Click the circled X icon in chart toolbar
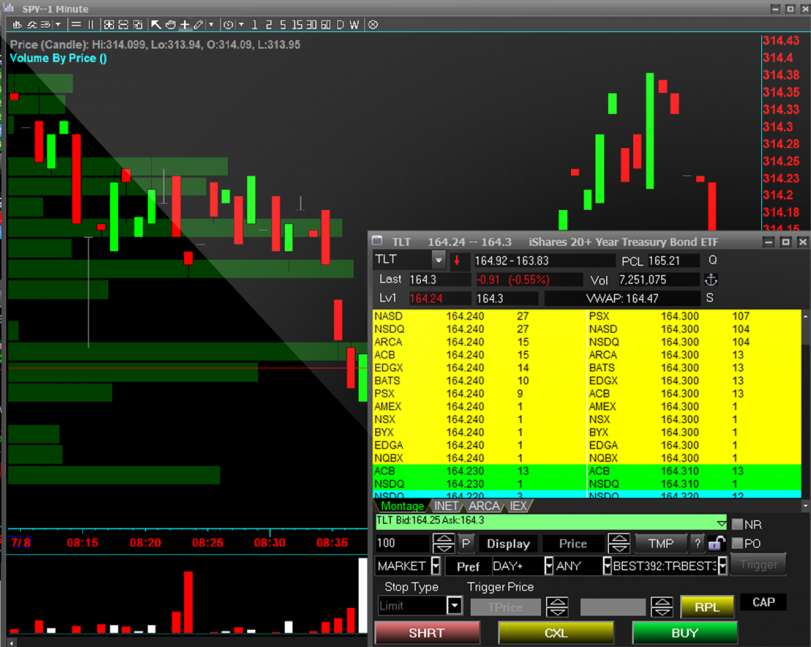811x647 pixels. [x=373, y=24]
